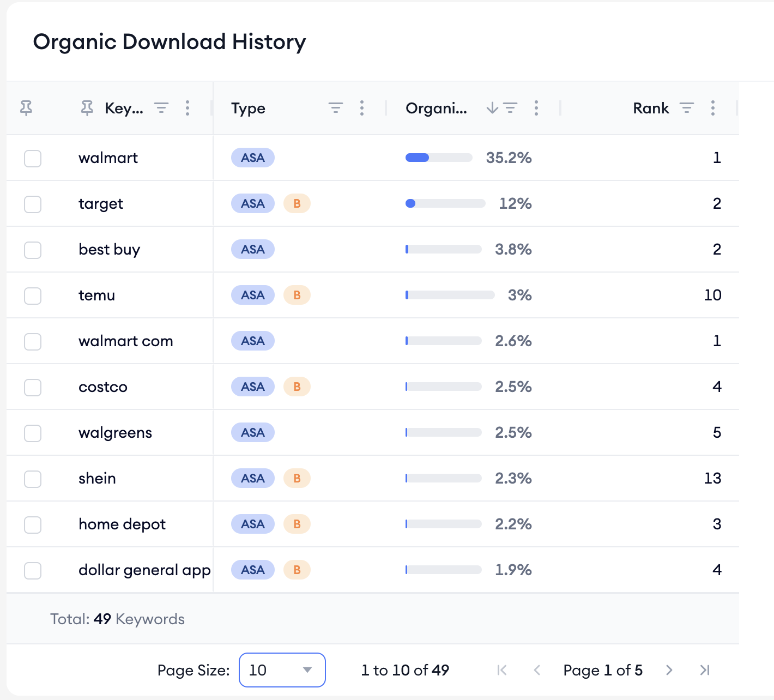Open the Keyword column three-dot menu
774x700 pixels.
click(188, 108)
